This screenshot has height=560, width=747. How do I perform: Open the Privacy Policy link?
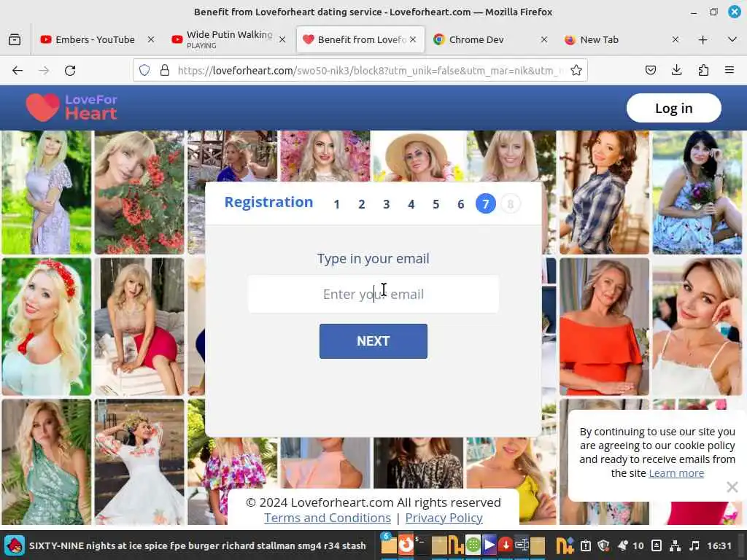coord(444,518)
